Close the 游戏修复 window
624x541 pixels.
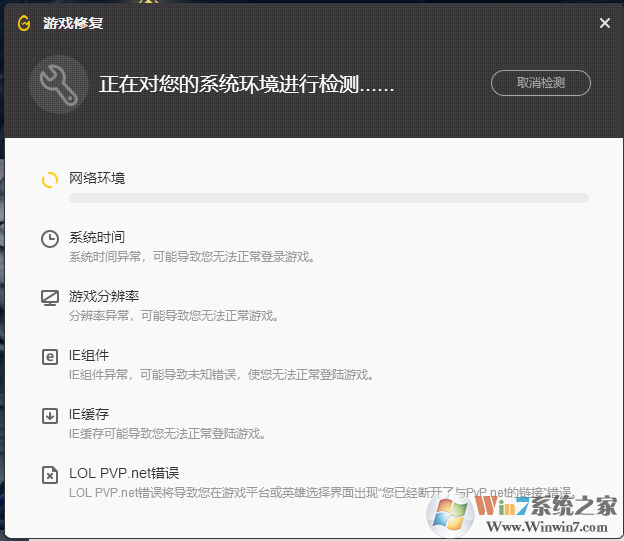coord(604,23)
